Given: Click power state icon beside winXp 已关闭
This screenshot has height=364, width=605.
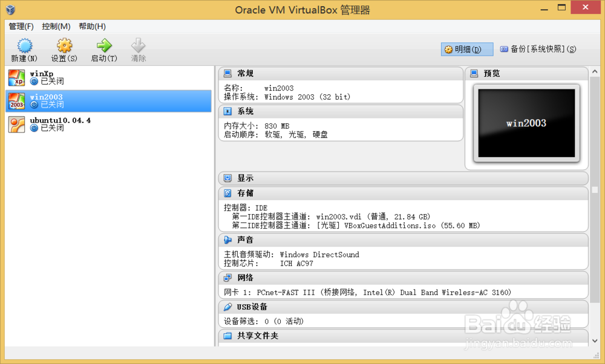Looking at the screenshot, I should (x=34, y=82).
